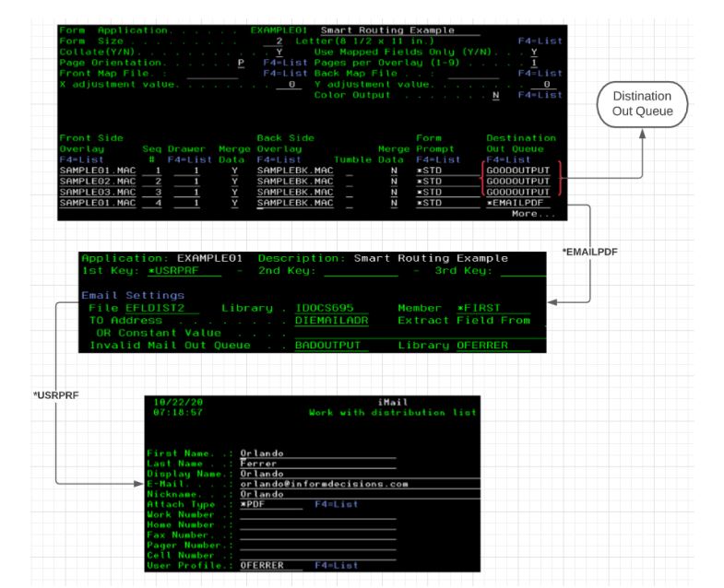Click the Library field IDOCS695

pyautogui.click(x=332, y=309)
